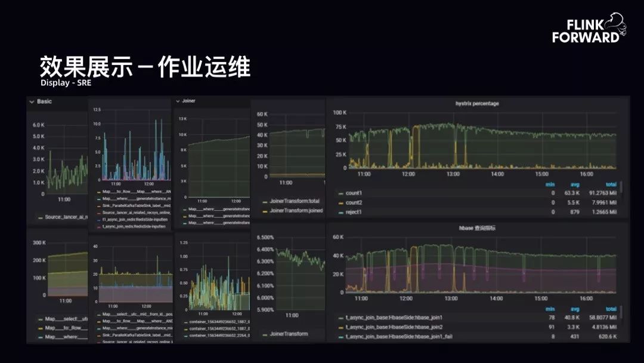Toggle the count2 legend series
This screenshot has width=644, height=363.
[x=354, y=203]
